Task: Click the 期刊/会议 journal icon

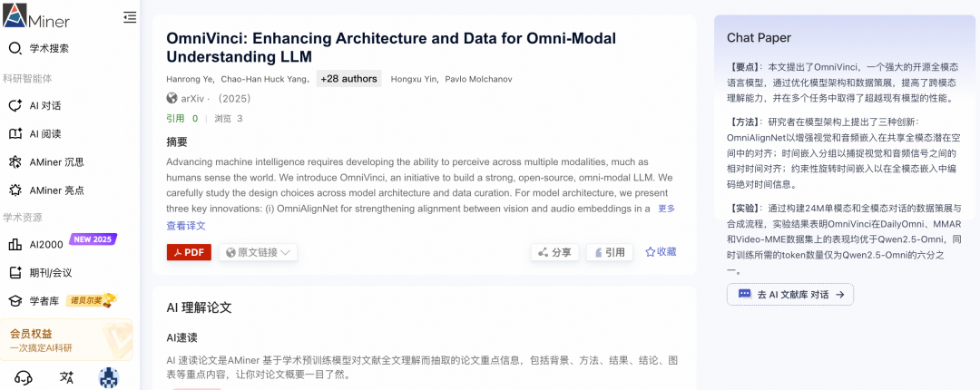Action: click(15, 272)
